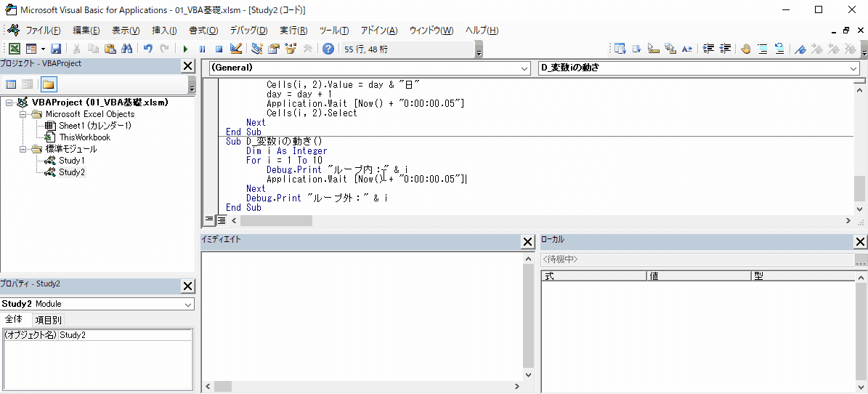Switch to the 項目別 properties tab
The image size is (868, 394).
[x=48, y=320]
